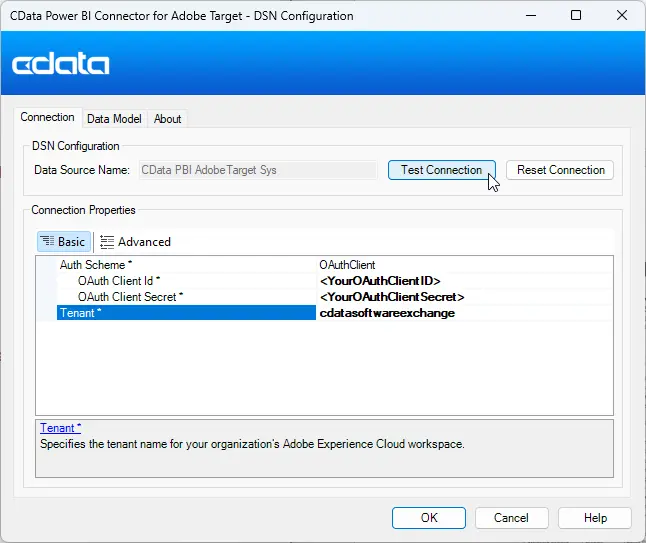Minimize the DSN Configuration window
The height and width of the screenshot is (543, 646).
pyautogui.click(x=531, y=16)
